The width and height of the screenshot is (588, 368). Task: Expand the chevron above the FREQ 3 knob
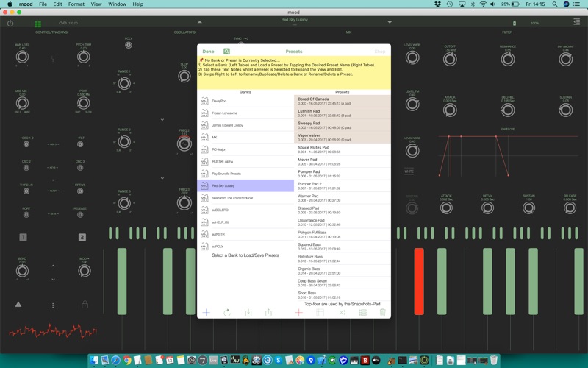[162, 178]
